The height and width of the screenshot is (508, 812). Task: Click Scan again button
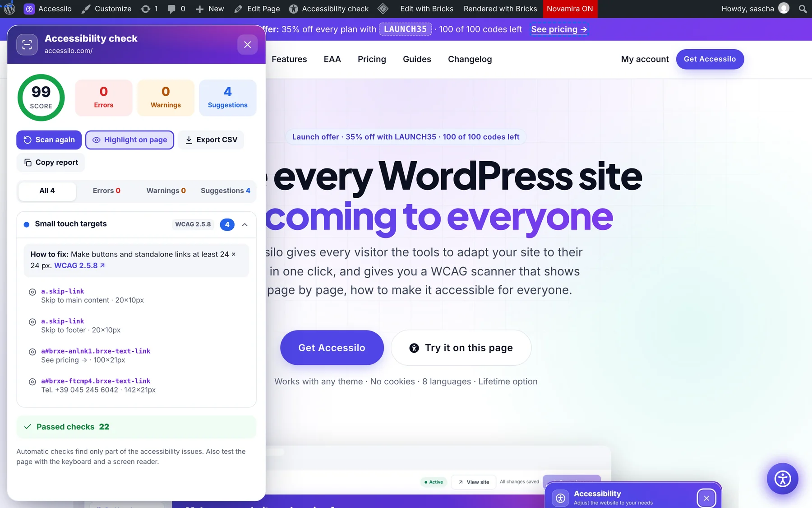point(49,140)
